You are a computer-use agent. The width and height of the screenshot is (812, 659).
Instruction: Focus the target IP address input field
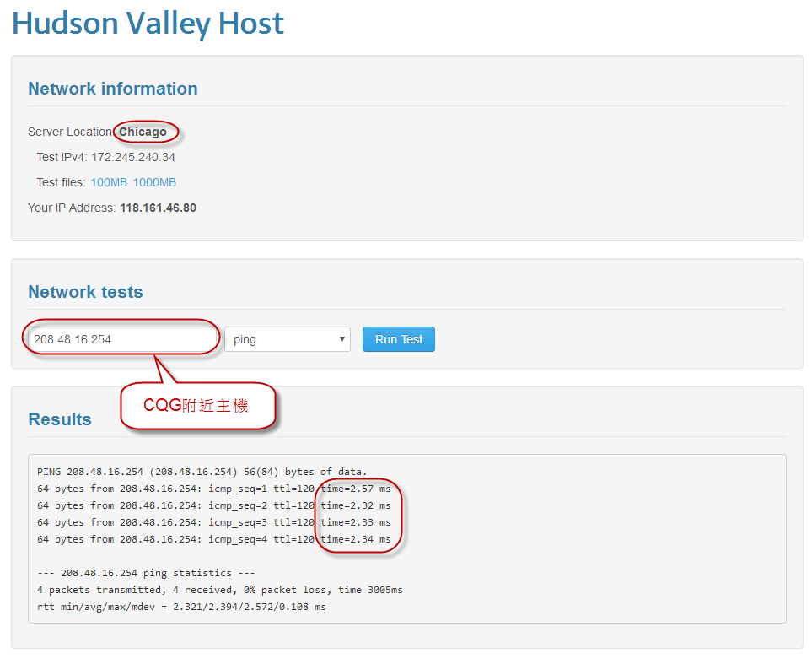point(123,339)
